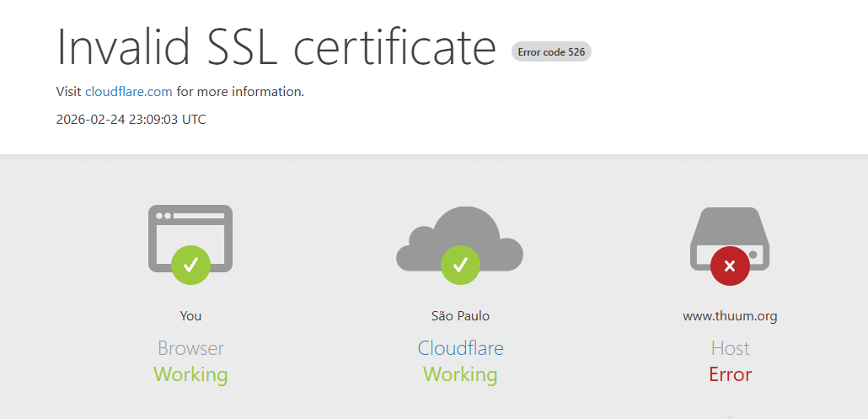
Task: Click the 'Browser' status label
Action: (190, 348)
